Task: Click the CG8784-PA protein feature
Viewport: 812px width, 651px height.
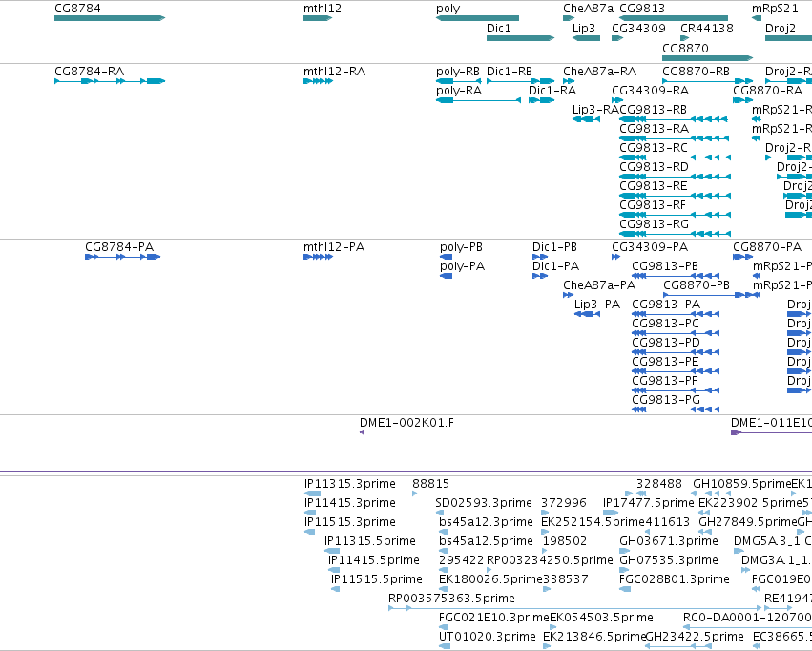Action: (x=123, y=257)
